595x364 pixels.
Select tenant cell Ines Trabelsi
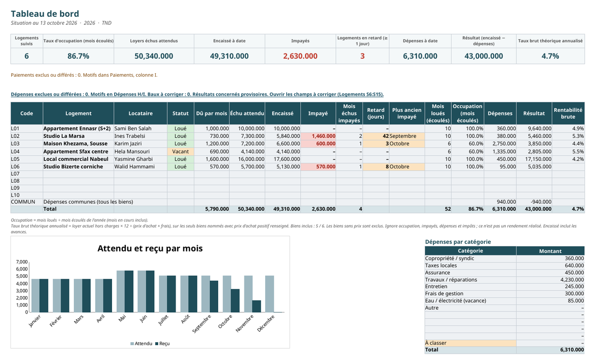(140, 136)
